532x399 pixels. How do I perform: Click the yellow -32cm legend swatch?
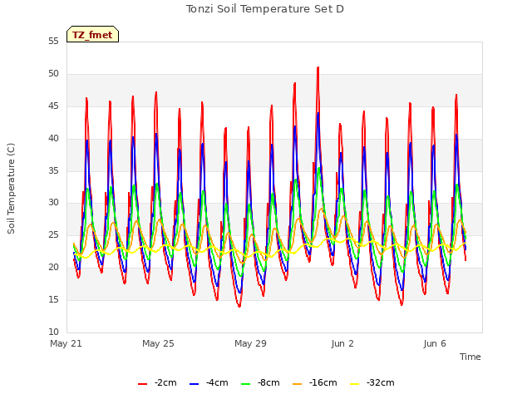[x=354, y=384]
